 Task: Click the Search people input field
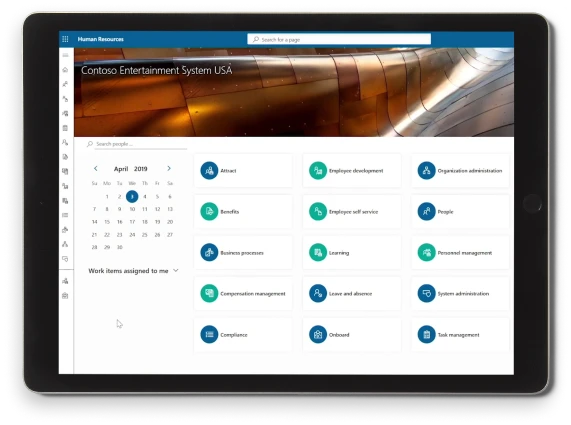pos(137,144)
